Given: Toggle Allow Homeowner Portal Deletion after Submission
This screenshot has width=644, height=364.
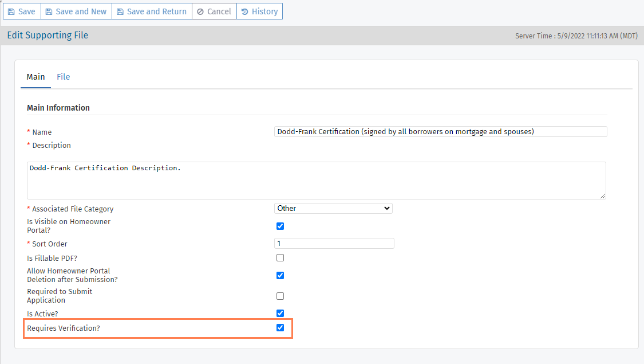Looking at the screenshot, I should point(280,275).
